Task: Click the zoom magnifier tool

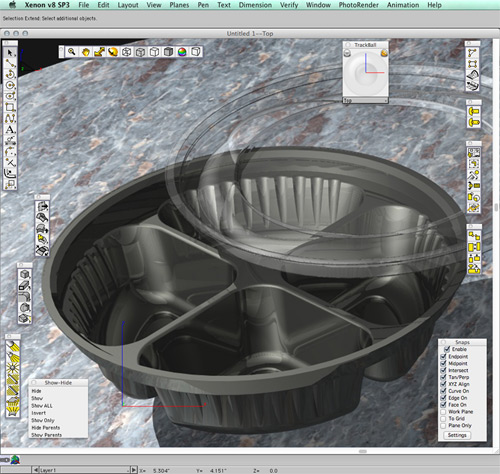Action: [71, 52]
